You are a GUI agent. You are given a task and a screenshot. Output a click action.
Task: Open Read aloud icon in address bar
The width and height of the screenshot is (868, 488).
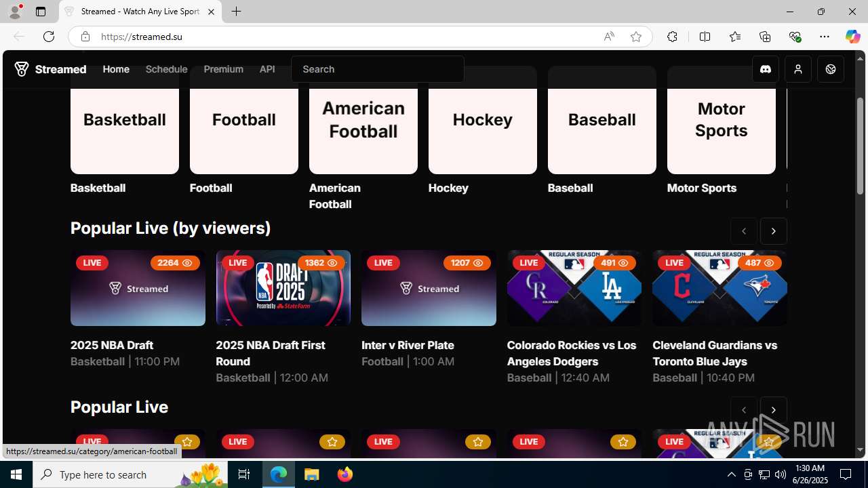[x=609, y=37]
